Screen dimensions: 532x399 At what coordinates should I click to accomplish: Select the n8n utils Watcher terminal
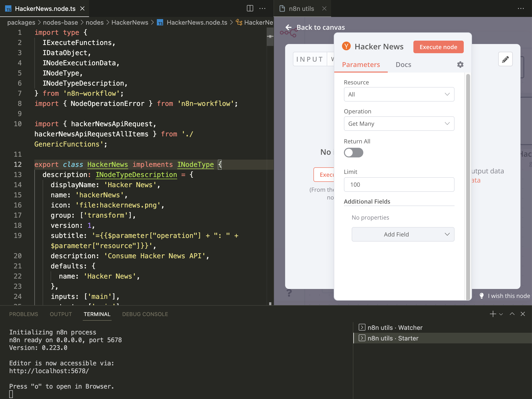tap(395, 327)
